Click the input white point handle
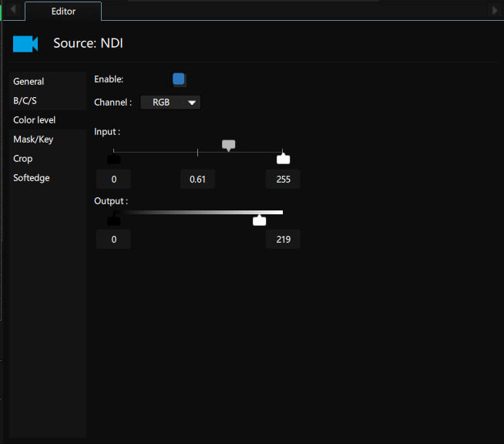This screenshot has width=504, height=444. coord(283,159)
